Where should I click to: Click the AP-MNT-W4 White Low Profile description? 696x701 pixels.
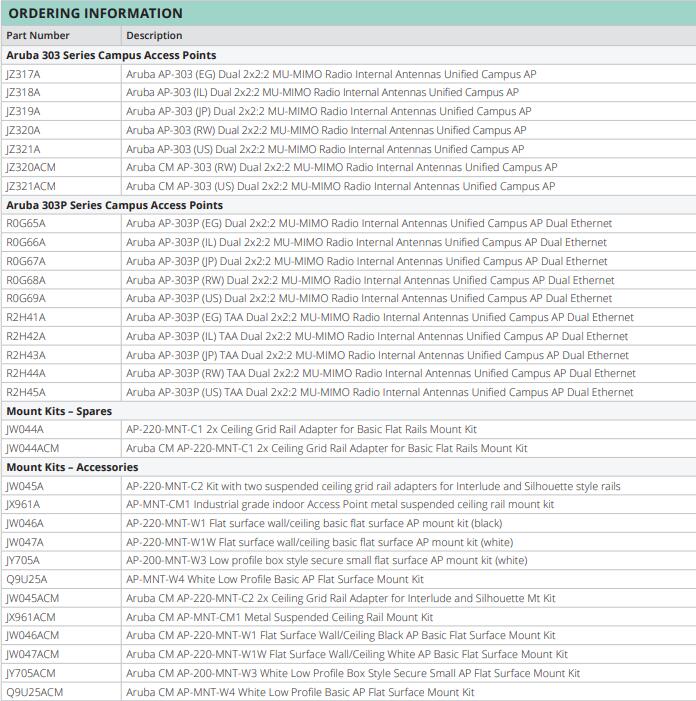275,579
